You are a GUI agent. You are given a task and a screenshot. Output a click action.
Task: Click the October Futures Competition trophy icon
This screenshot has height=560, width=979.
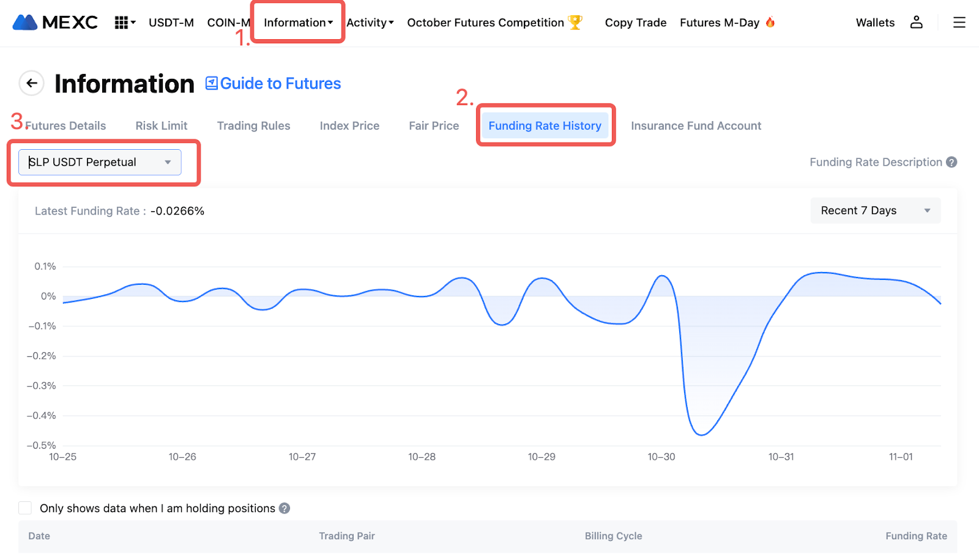(575, 23)
